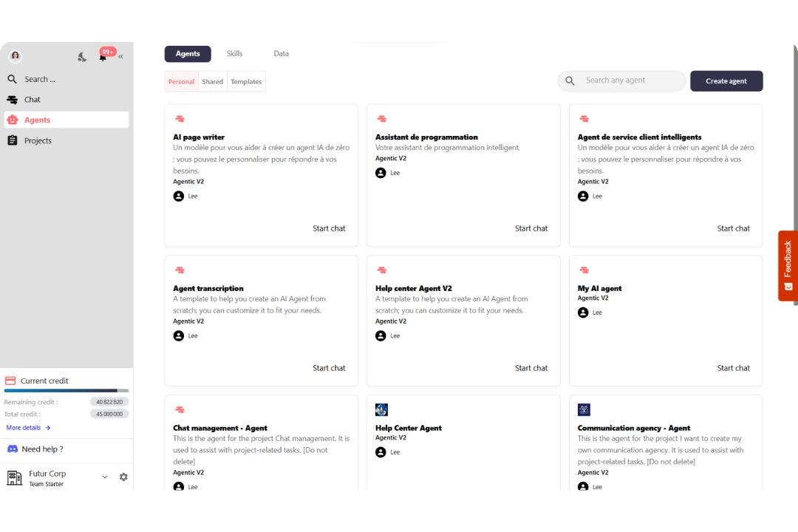Open More details credit link
The width and height of the screenshot is (798, 532).
click(x=28, y=428)
